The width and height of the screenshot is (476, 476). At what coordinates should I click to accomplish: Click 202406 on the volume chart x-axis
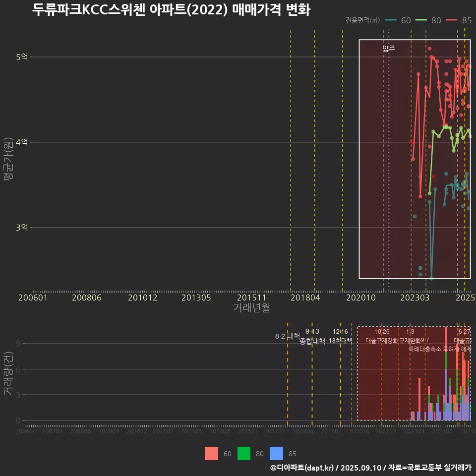(x=442, y=431)
